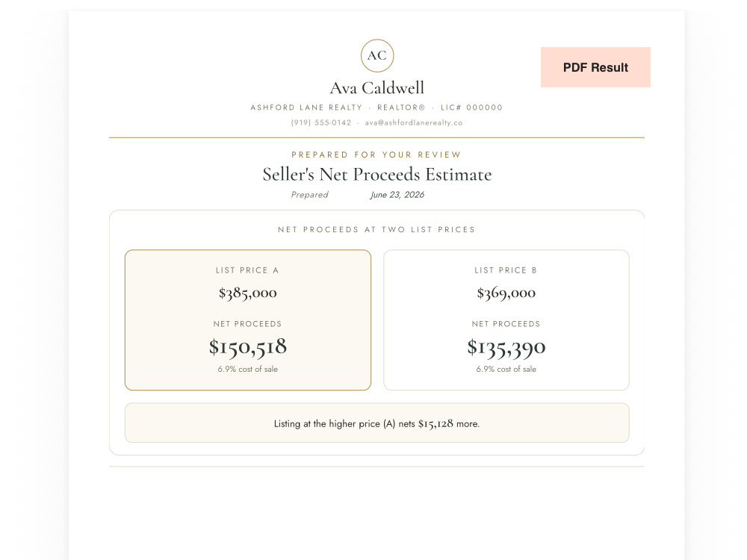747x560 pixels.
Task: Select the List Price B card
Action: point(506,320)
